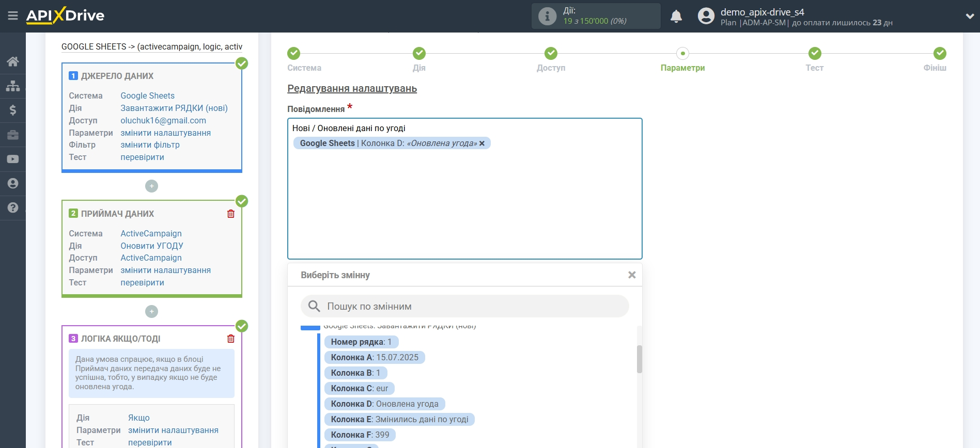Open the help question sidebar icon
The image size is (980, 448).
point(13,207)
